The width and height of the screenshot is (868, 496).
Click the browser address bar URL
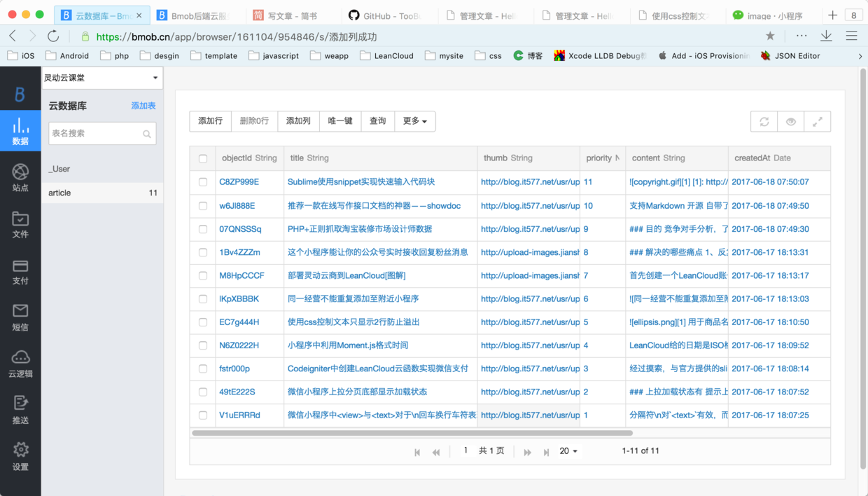point(237,36)
